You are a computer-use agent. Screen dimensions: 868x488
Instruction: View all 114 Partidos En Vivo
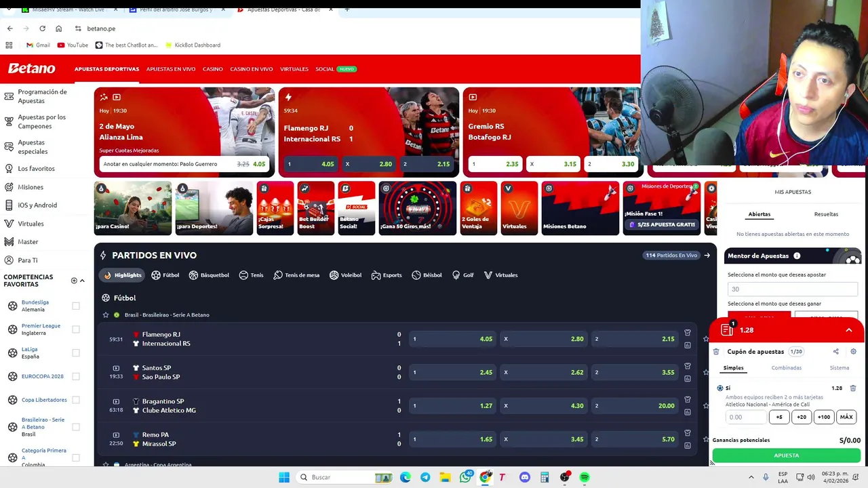click(678, 256)
